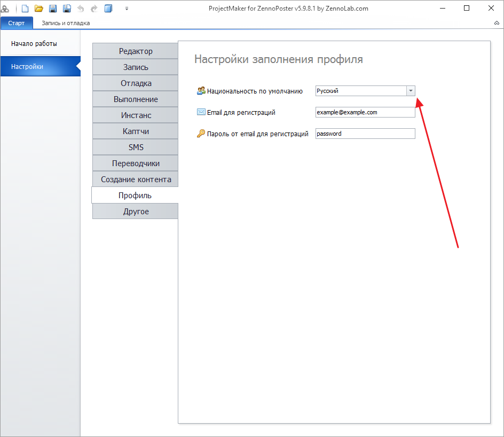Click the email password input field
504x437 pixels.
tap(365, 134)
